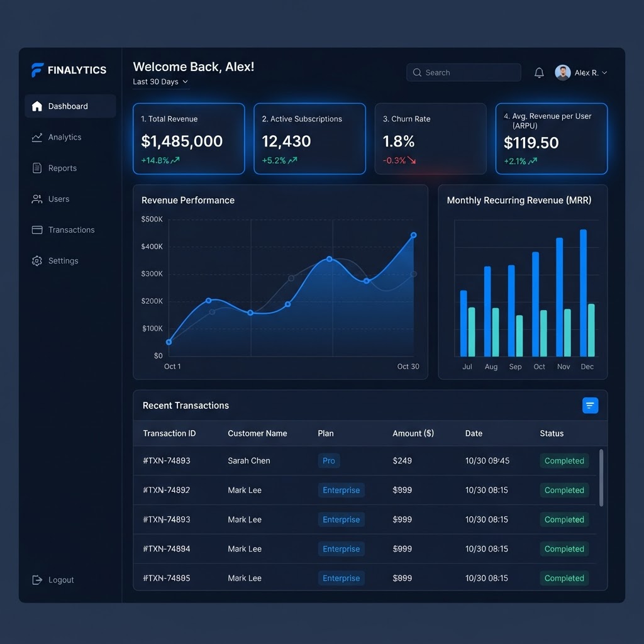
Task: Click the date 10/30 09:45
Action: [487, 461]
